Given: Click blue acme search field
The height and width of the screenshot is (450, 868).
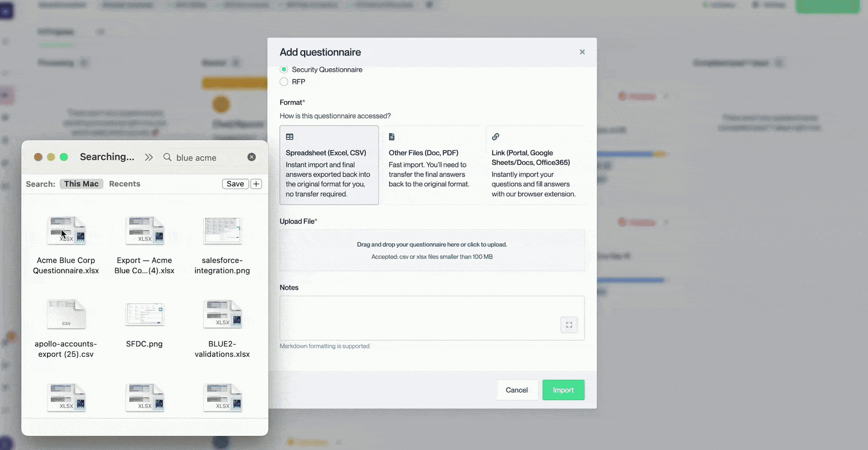Looking at the screenshot, I should coord(209,158).
